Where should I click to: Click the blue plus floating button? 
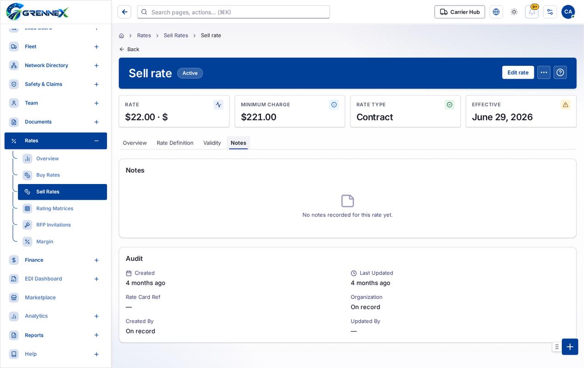(x=570, y=347)
